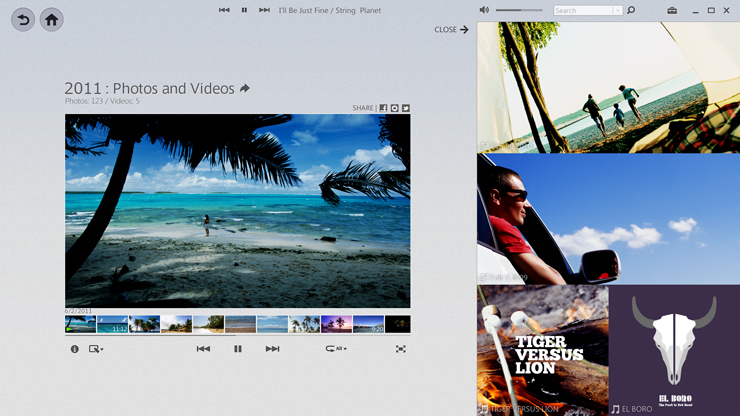Open the search box dropdown arrow

point(618,11)
